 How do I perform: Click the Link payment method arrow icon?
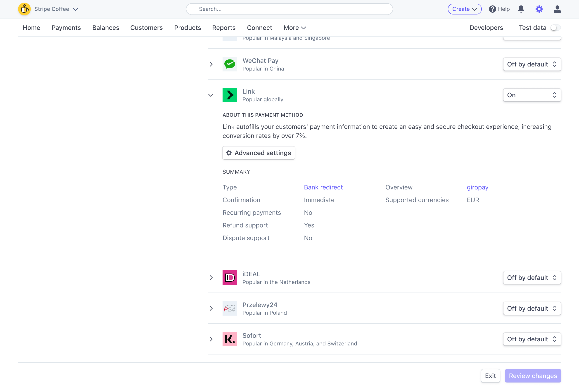211,95
